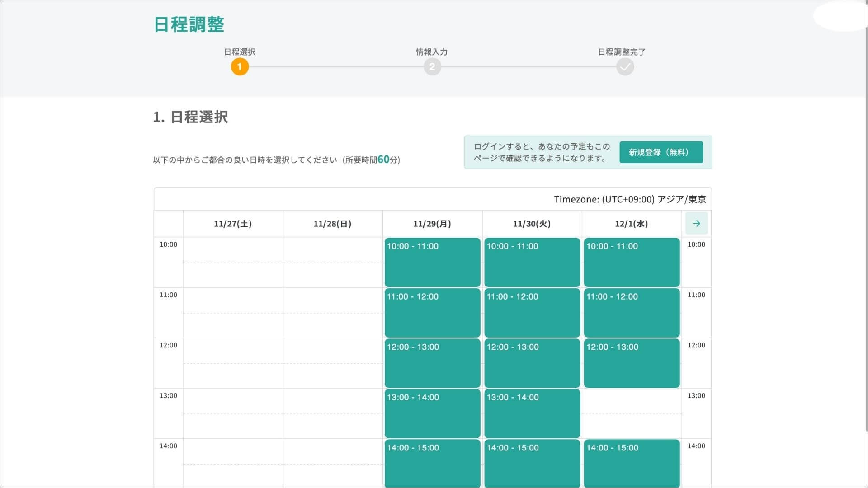This screenshot has width=868, height=488.
Task: Click the 12/1(水) column header
Action: click(631, 223)
